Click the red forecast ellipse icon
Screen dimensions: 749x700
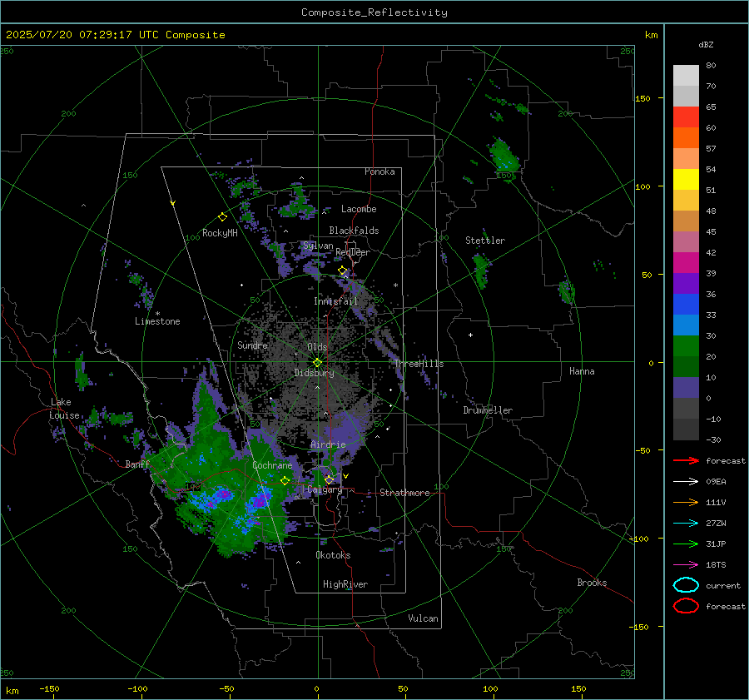pos(686,606)
